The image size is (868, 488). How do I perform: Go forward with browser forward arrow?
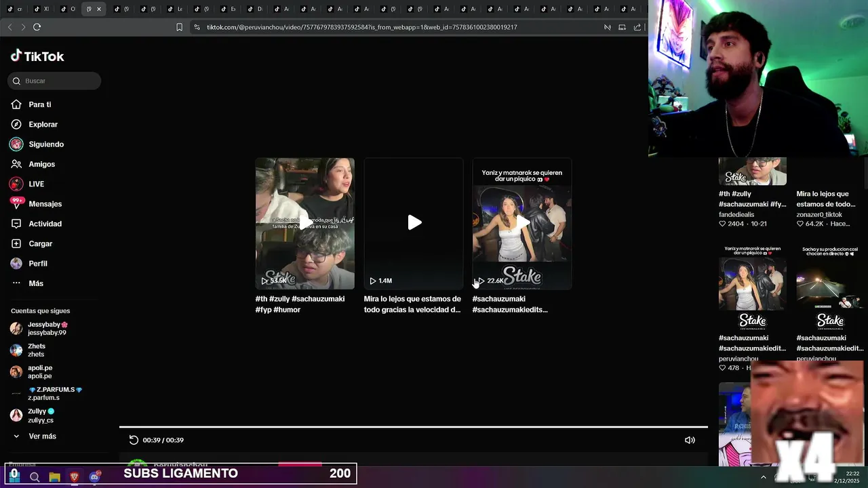tap(23, 27)
